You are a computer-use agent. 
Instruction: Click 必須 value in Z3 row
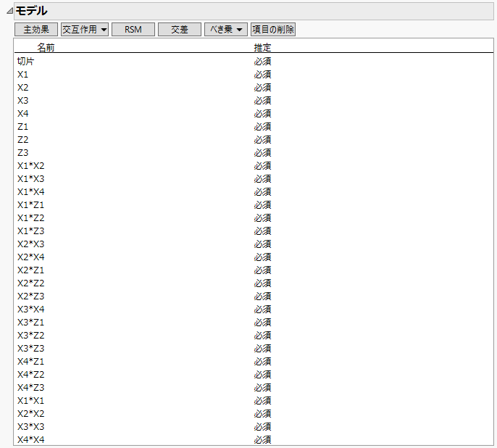coord(262,152)
